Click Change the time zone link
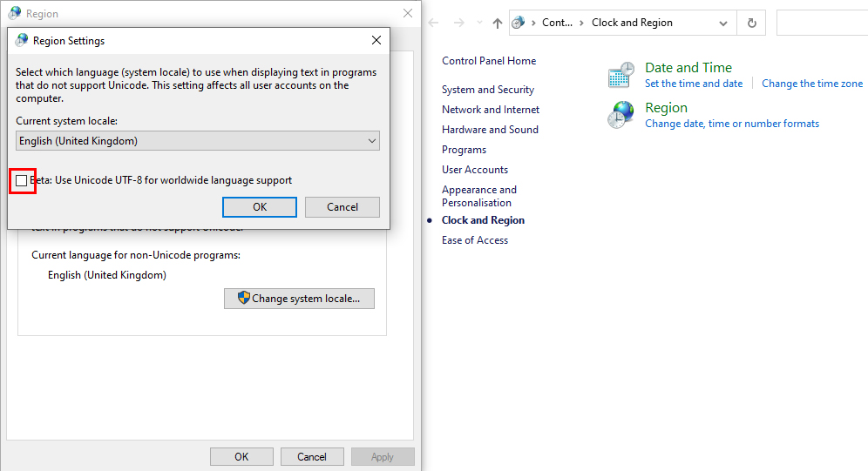The image size is (868, 471). click(x=811, y=84)
